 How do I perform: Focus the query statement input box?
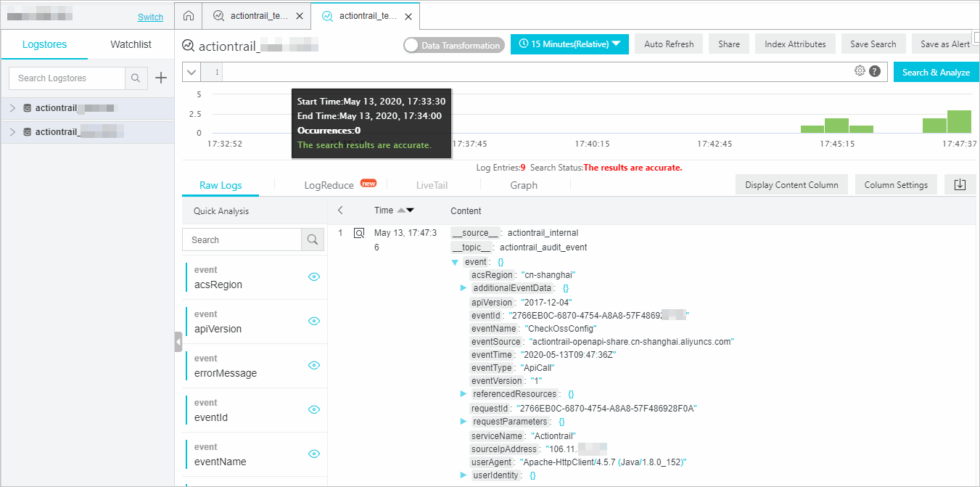coord(536,72)
